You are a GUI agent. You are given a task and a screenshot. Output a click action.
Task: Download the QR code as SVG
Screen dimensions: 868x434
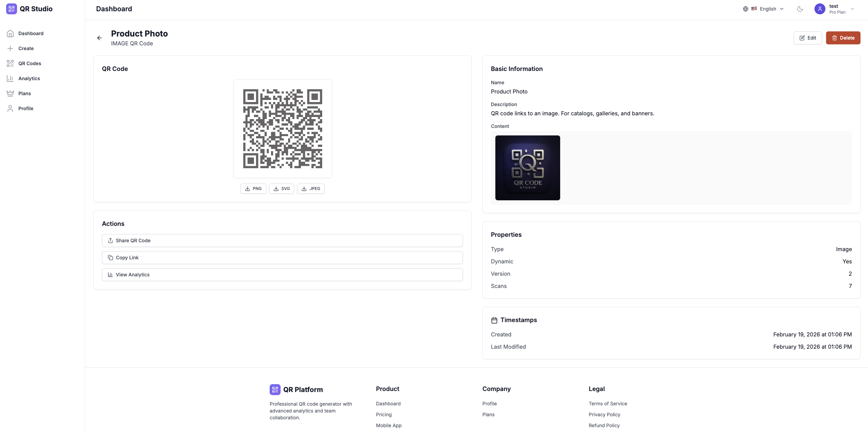coord(282,188)
